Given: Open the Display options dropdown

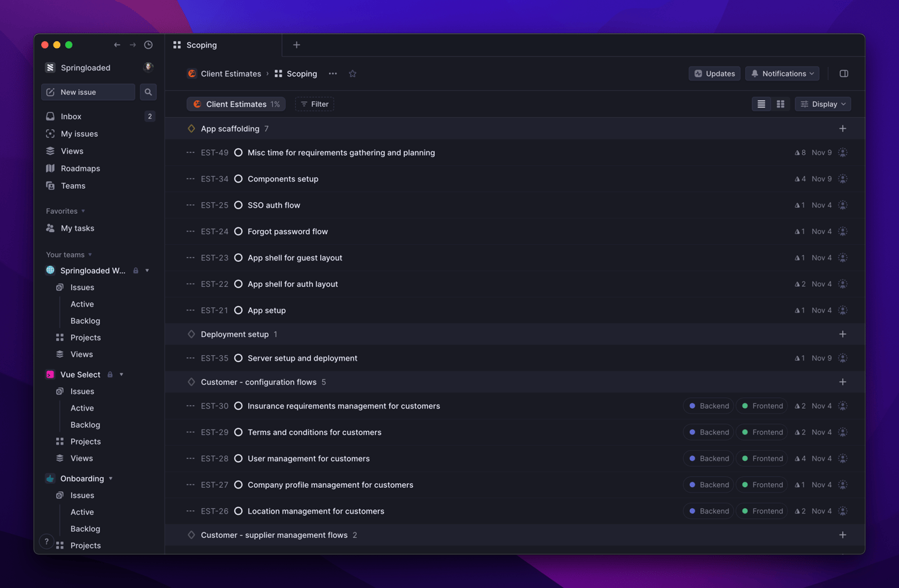Looking at the screenshot, I should click(x=823, y=104).
